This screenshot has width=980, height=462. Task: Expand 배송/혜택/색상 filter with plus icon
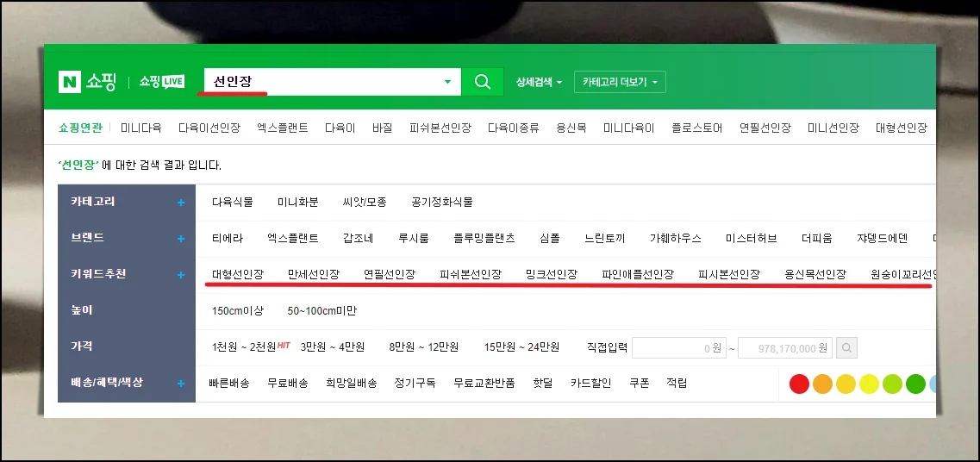coord(181,384)
